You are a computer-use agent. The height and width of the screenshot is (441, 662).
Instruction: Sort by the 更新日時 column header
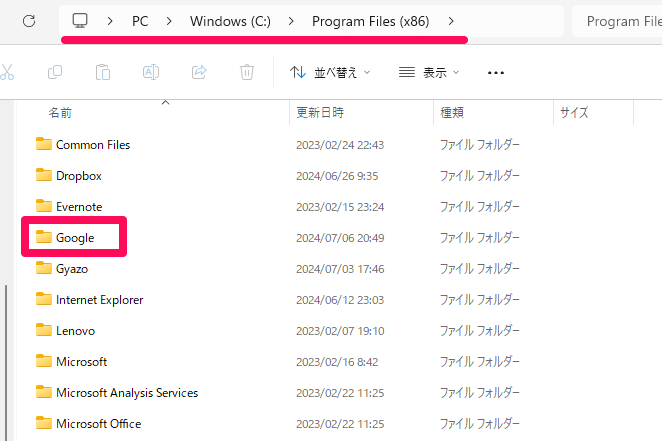(320, 112)
